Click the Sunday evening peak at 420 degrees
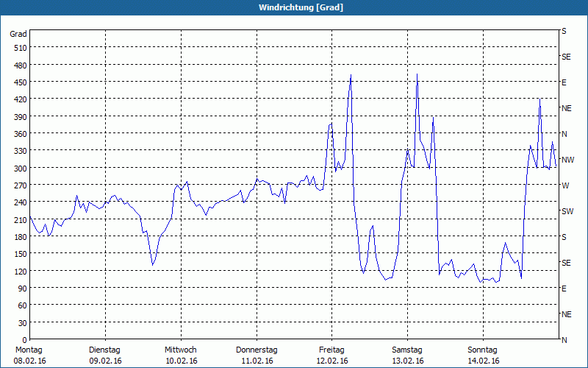This screenshot has width=588, height=368. [539, 99]
